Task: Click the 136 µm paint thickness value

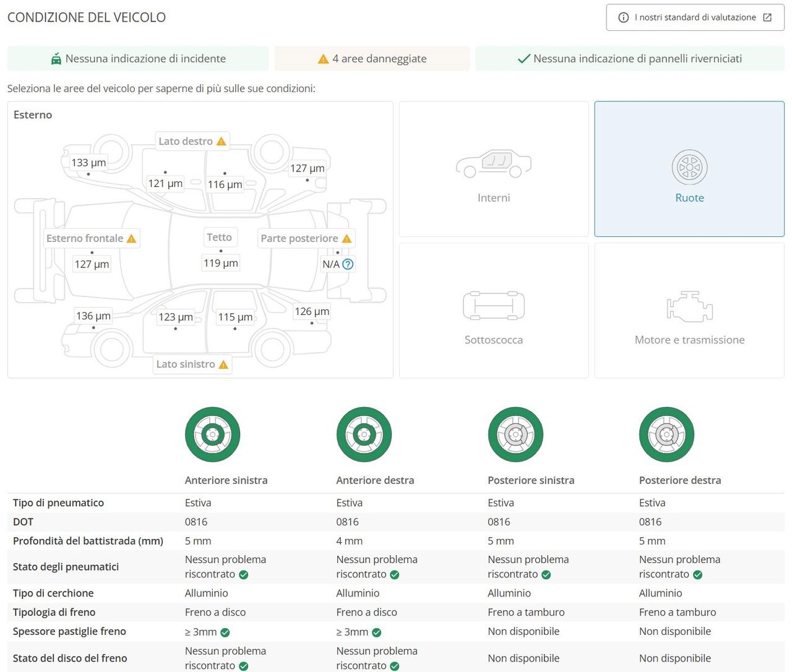Action: coord(93,316)
